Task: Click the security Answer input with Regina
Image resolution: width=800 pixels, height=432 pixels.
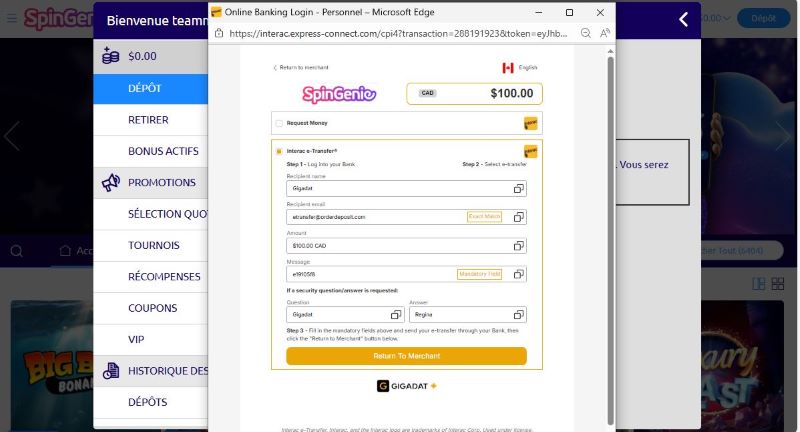Action: [x=468, y=315]
